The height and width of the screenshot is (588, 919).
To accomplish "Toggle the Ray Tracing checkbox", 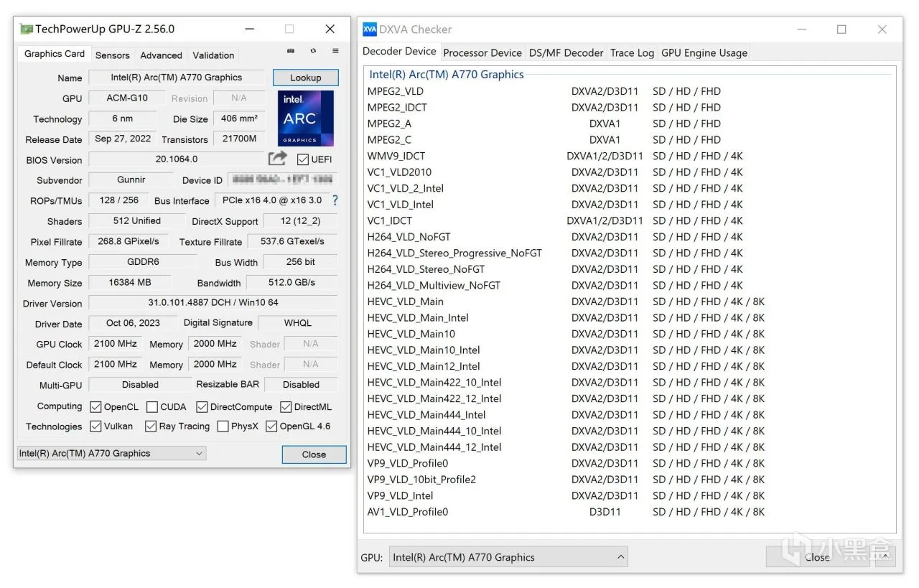I will coord(151,426).
